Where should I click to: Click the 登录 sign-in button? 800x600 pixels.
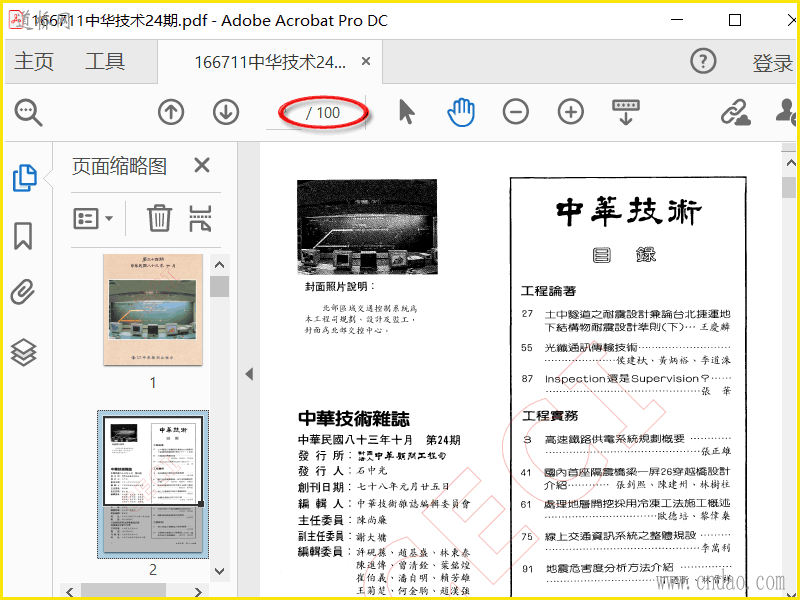772,62
